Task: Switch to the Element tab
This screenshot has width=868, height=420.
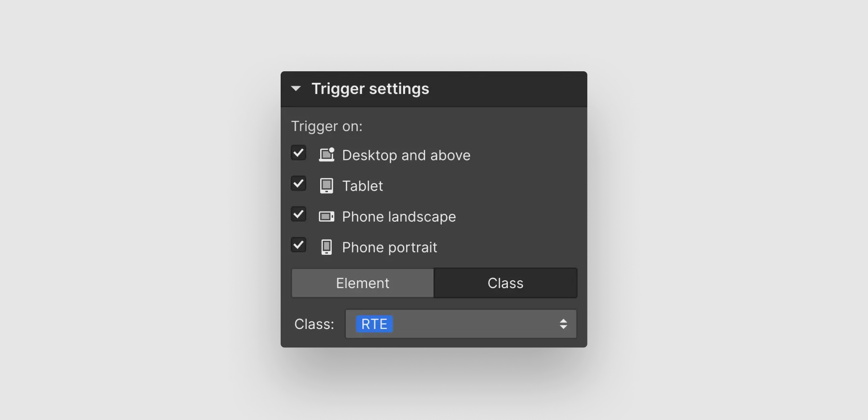Action: (362, 283)
